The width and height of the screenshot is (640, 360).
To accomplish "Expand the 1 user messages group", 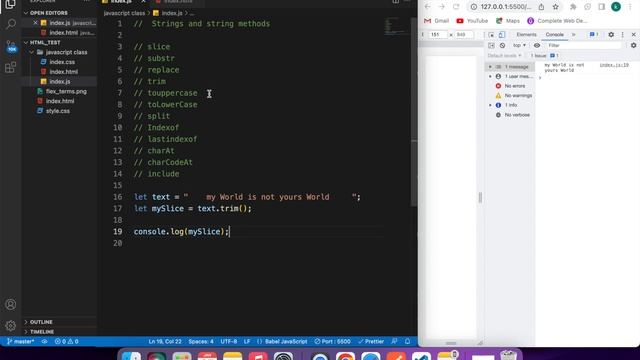I will click(491, 76).
